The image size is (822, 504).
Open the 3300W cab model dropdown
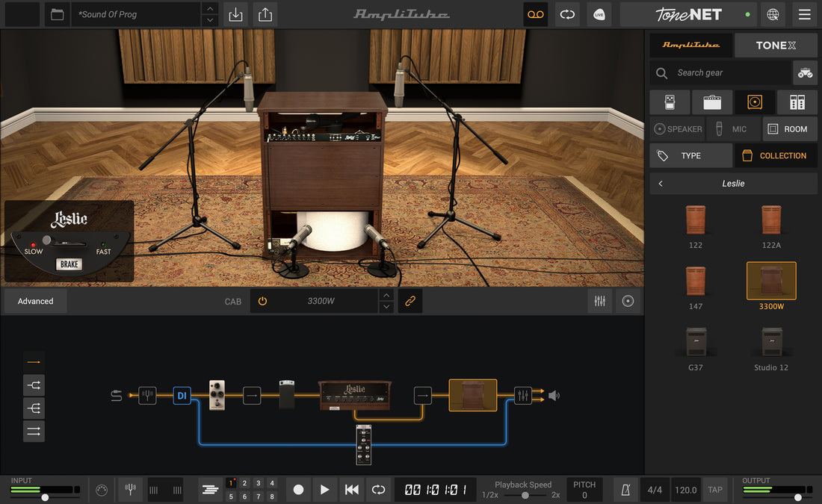point(321,301)
